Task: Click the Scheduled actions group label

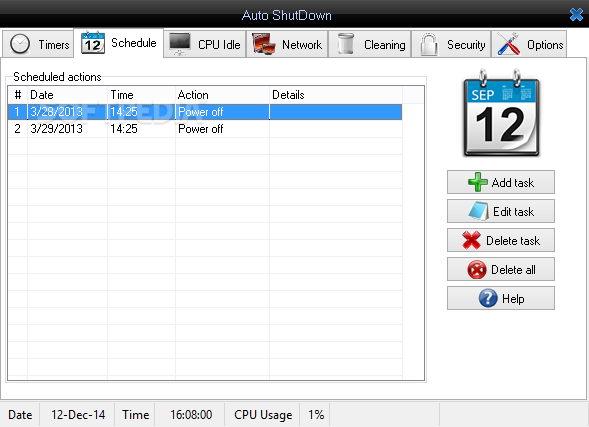Action: pyautogui.click(x=57, y=77)
